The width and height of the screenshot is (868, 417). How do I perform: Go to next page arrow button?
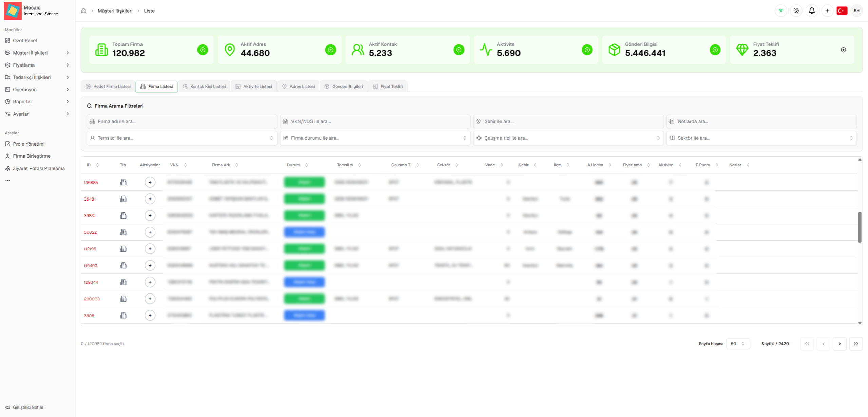tap(839, 344)
